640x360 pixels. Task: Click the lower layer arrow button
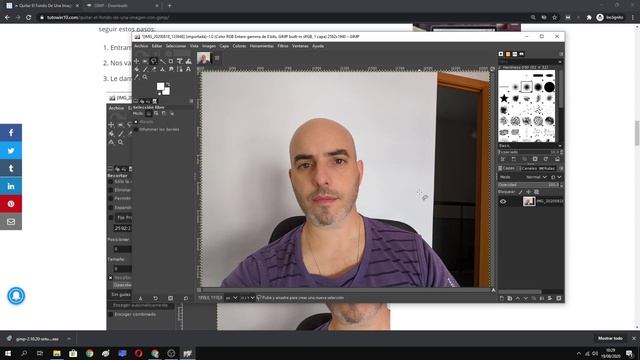click(526, 298)
